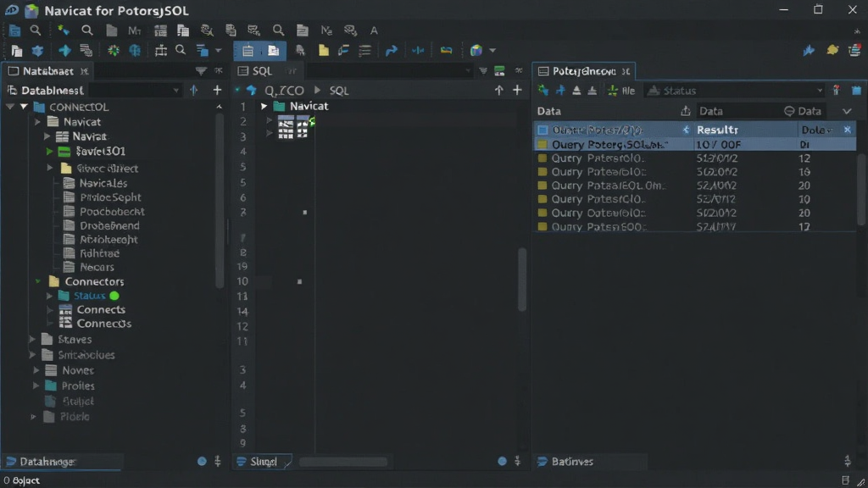Image resolution: width=868 pixels, height=488 pixels.
Task: Toggle the blue dot in the Slugel bottom bar
Action: tap(502, 461)
